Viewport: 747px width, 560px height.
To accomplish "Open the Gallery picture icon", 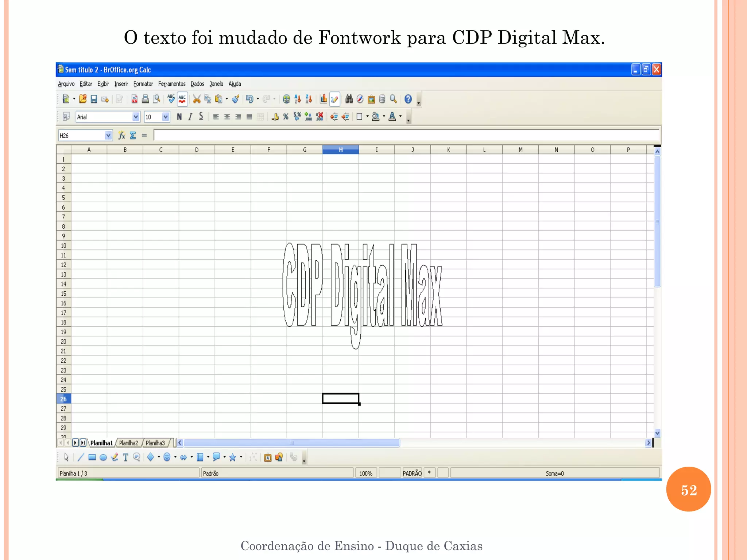I will (371, 99).
